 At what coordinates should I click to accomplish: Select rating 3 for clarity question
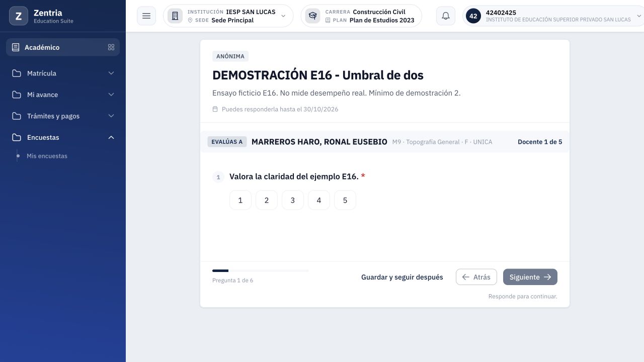tap(293, 200)
